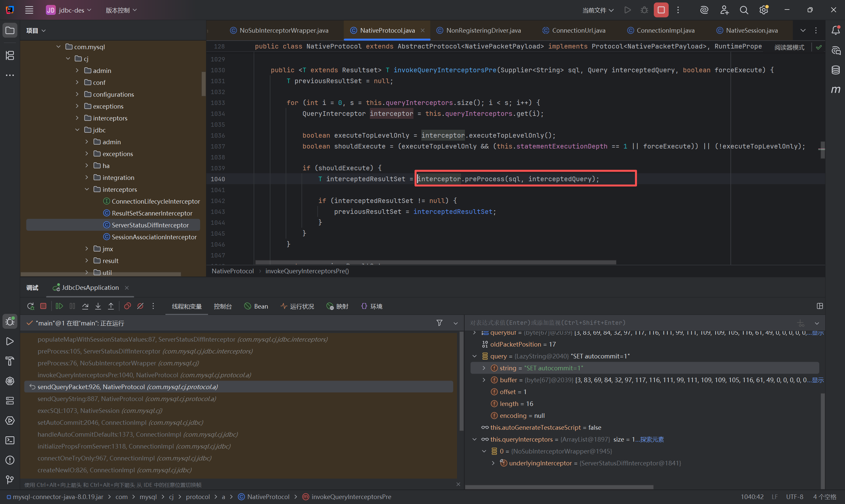Toggle thread filter funnel icon
Viewport: 845px width, 504px height.
439,323
